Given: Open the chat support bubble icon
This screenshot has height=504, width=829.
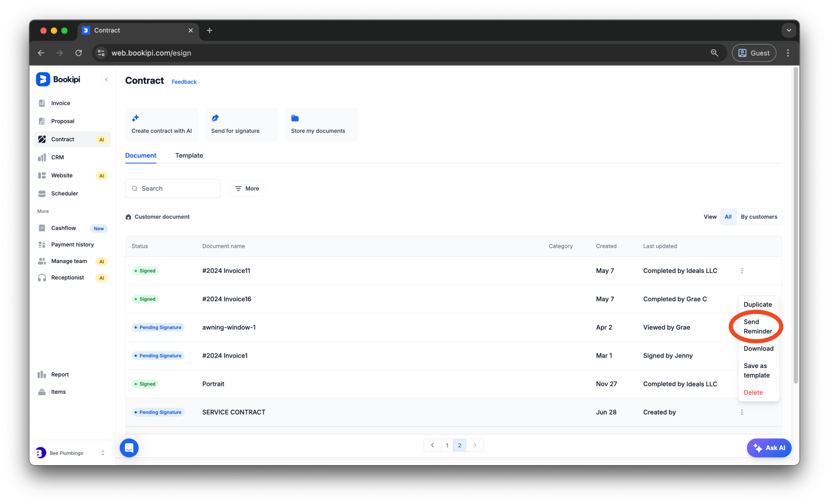Looking at the screenshot, I should [129, 448].
